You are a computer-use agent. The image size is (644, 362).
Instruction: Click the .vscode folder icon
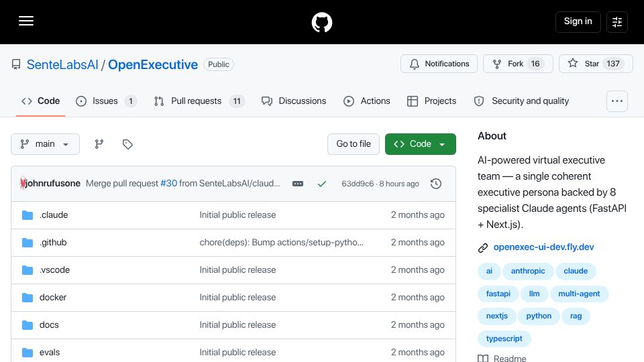28,270
